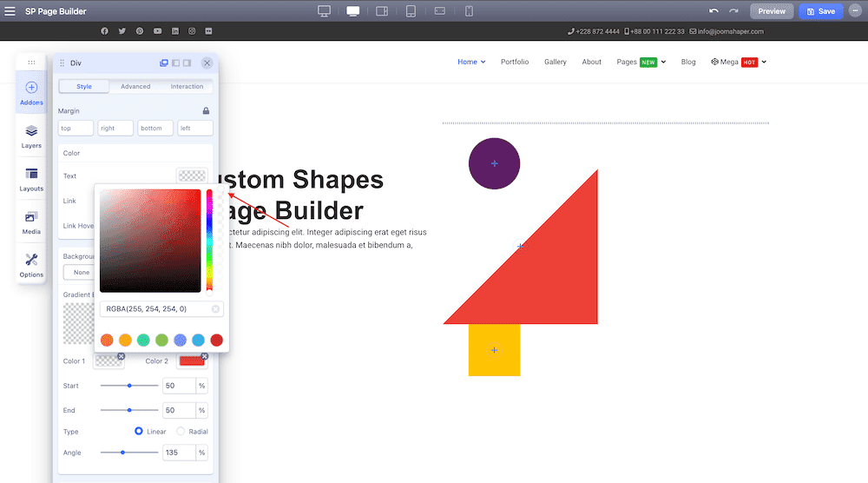Click the Save button
The width and height of the screenshot is (868, 483).
(x=821, y=11)
